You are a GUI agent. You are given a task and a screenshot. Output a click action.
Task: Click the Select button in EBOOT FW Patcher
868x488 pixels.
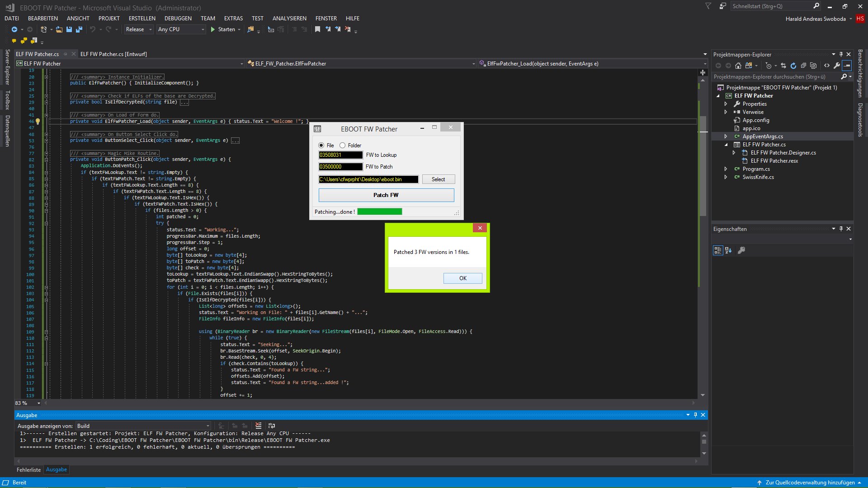438,179
